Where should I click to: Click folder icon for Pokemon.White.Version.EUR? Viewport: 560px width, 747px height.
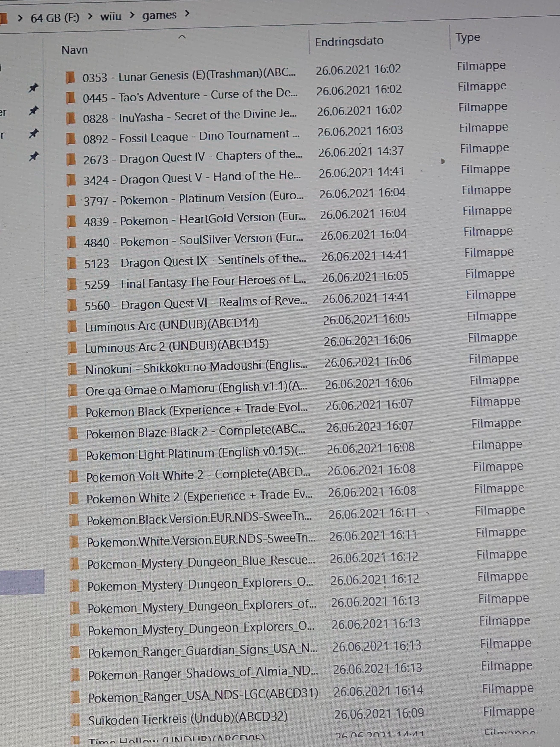74,542
